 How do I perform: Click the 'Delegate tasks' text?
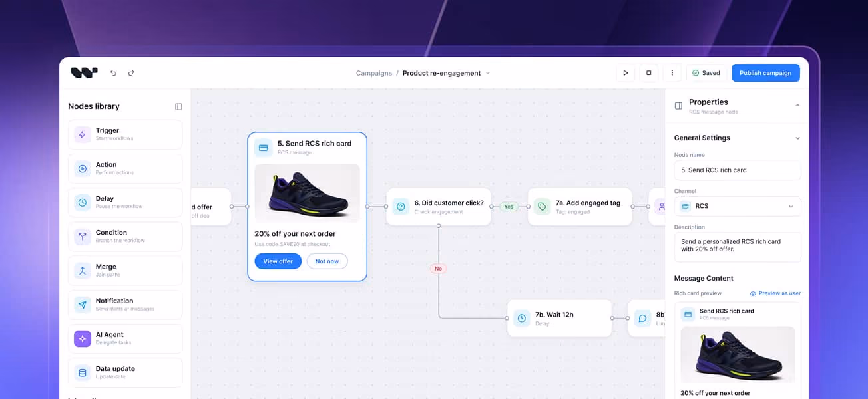[x=113, y=342]
